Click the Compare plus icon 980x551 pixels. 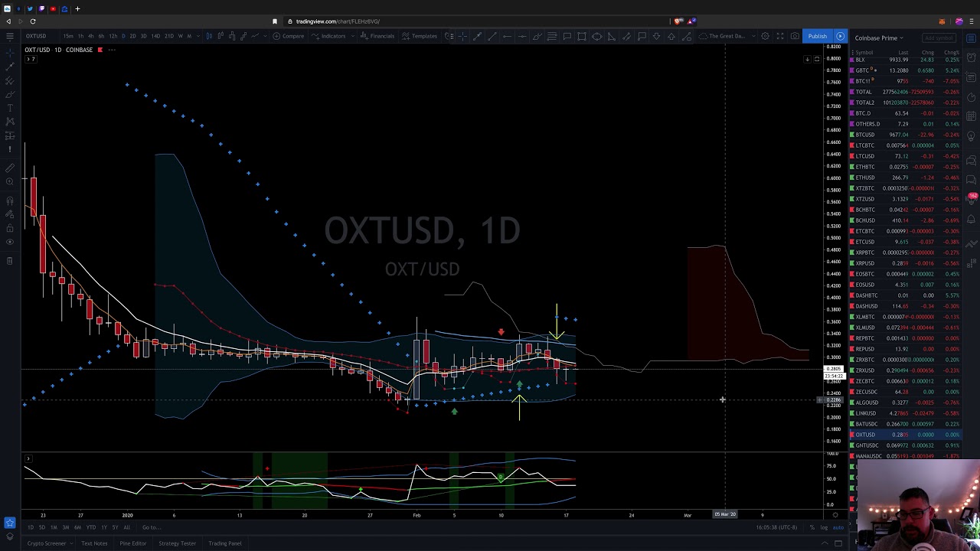(276, 36)
